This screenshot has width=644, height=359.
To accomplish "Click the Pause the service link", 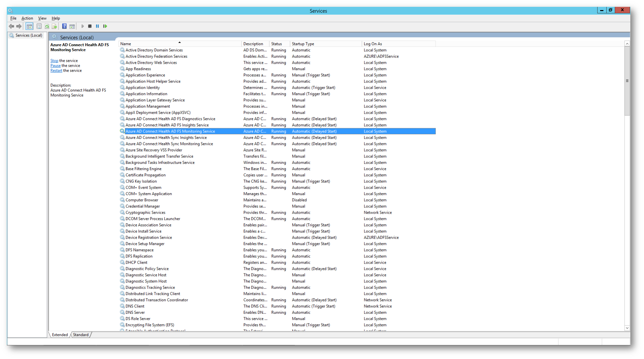I will coord(56,65).
